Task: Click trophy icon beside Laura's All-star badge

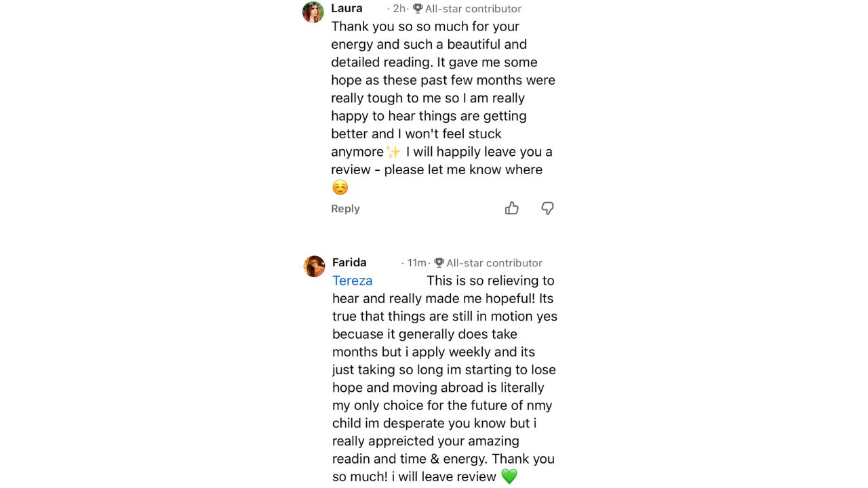Action: coord(418,9)
